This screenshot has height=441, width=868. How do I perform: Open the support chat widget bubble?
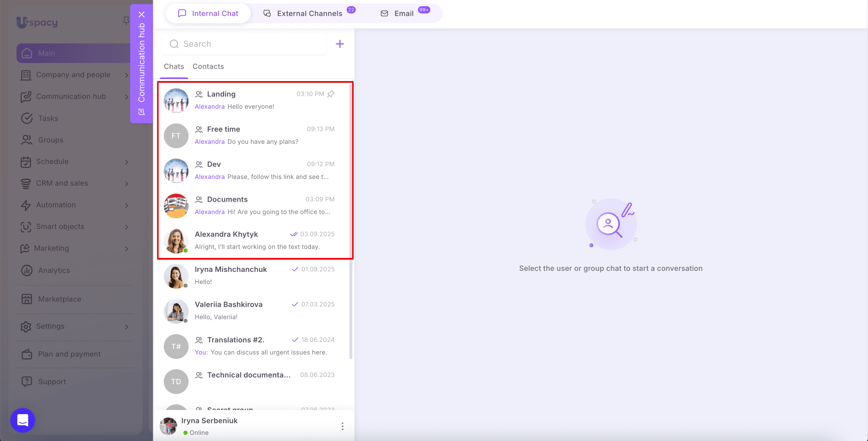point(22,420)
